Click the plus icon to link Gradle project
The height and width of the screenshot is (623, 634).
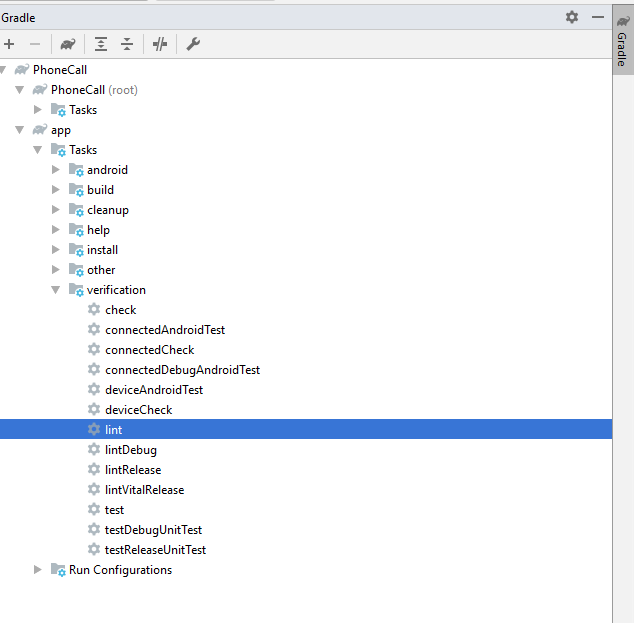tap(9, 44)
